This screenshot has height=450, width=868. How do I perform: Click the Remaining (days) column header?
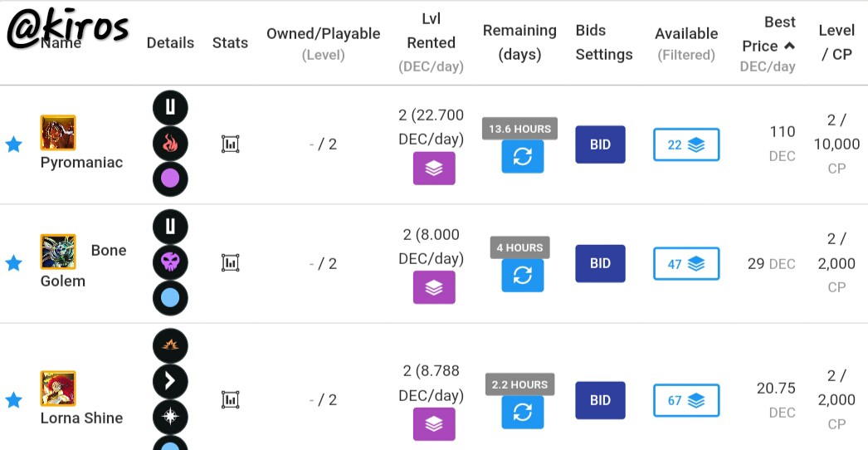click(x=519, y=42)
